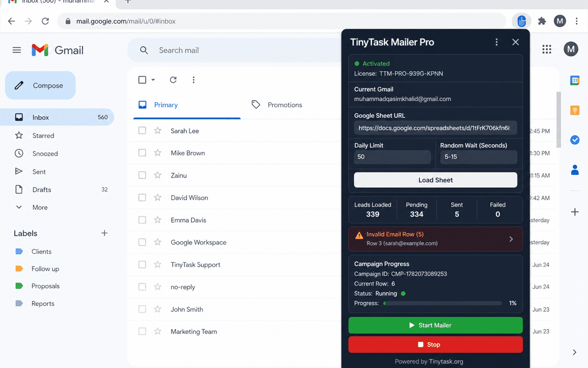Click the Get add-ons plus icon

575,212
